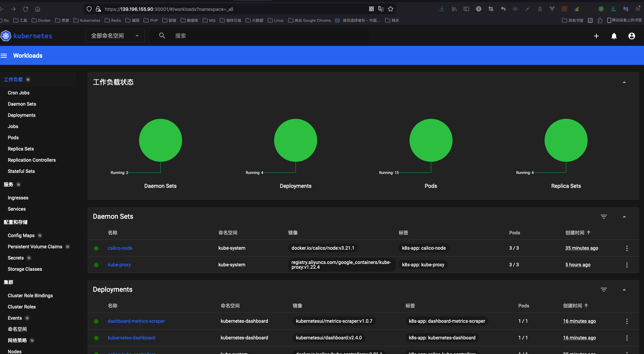The width and height of the screenshot is (644, 354).
Task: Open the 全部命名空间 namespace dropdown
Action: (115, 36)
